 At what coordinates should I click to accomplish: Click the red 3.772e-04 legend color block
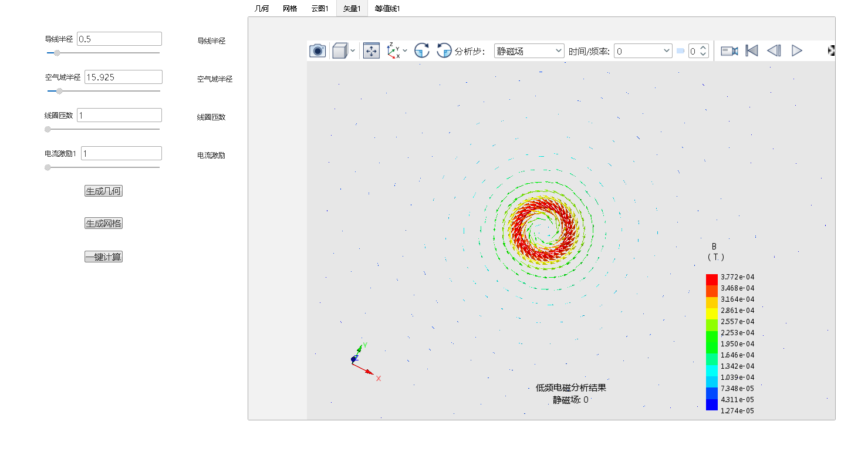711,279
